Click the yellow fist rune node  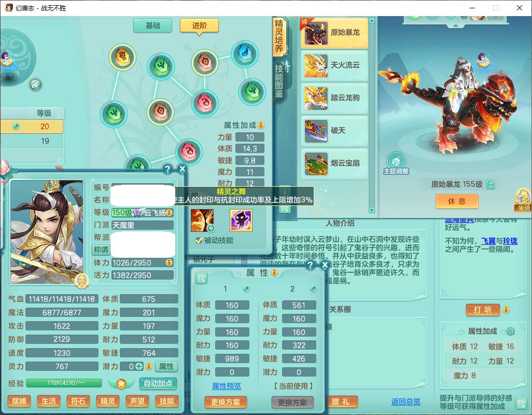[x=122, y=57]
